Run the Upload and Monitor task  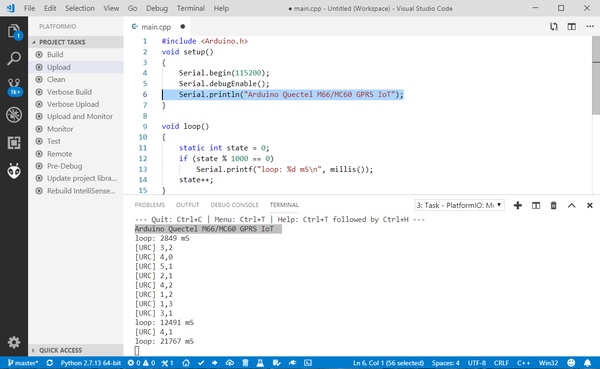(x=76, y=116)
